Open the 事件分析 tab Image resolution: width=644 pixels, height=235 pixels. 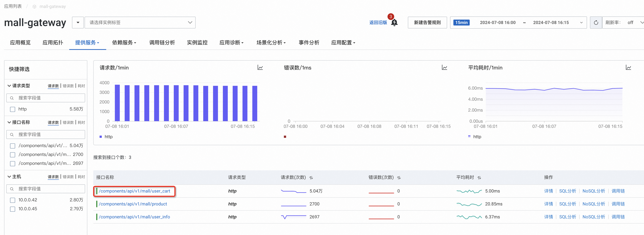[309, 43]
